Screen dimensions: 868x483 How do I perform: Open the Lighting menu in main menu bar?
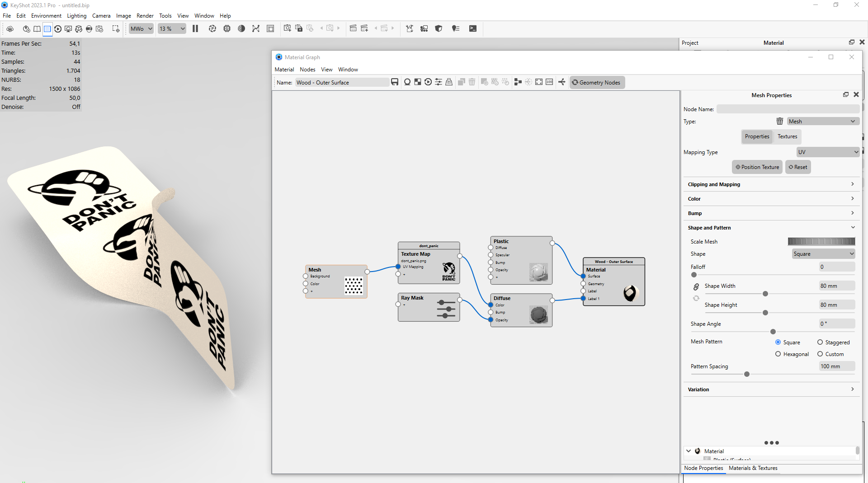click(76, 15)
